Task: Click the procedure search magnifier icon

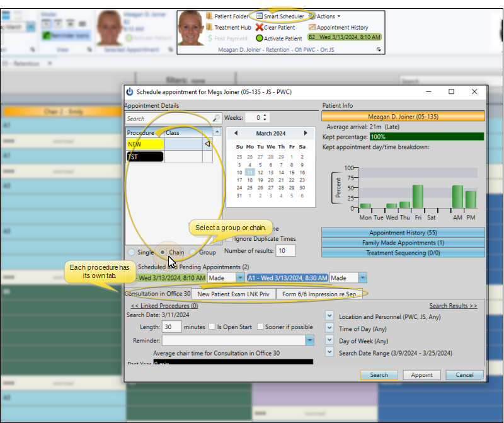Action: coord(215,119)
